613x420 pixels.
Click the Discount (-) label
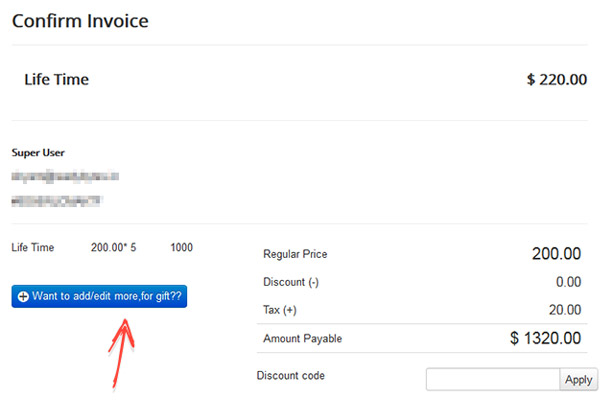[x=291, y=283]
